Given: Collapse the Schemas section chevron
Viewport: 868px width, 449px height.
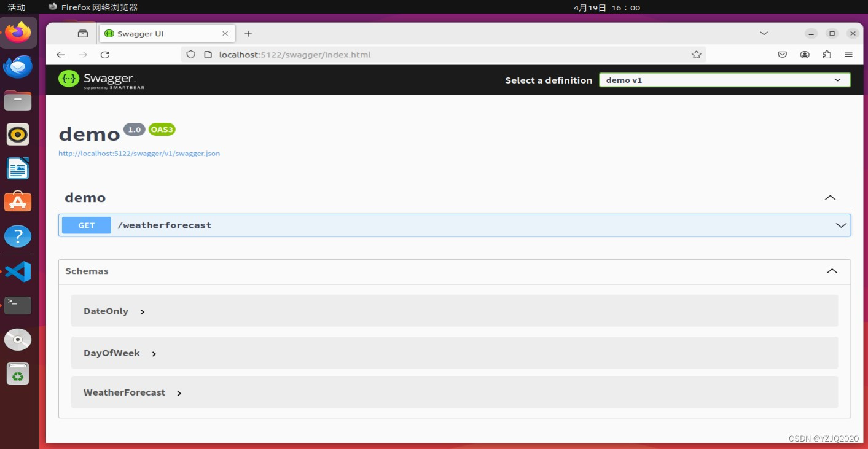Looking at the screenshot, I should pos(832,271).
